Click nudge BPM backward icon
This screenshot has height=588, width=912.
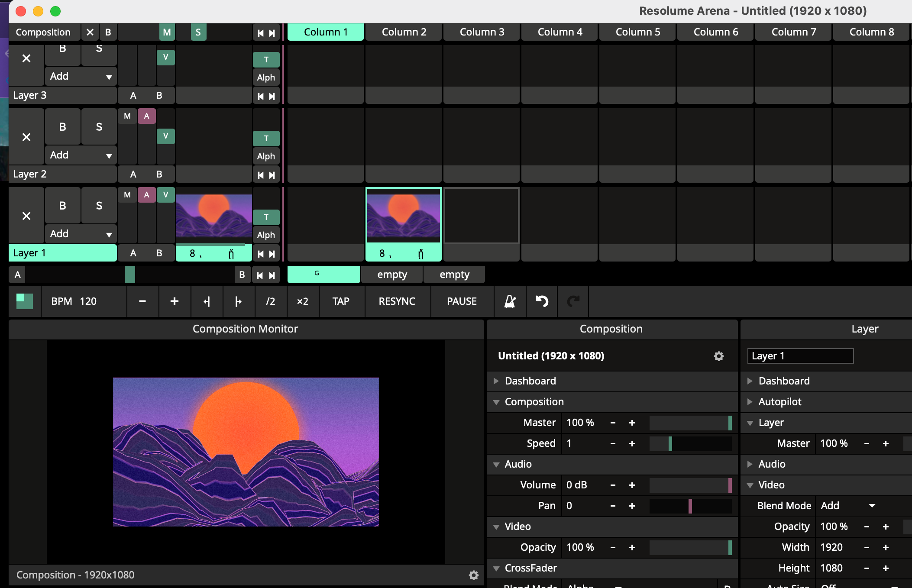point(207,301)
